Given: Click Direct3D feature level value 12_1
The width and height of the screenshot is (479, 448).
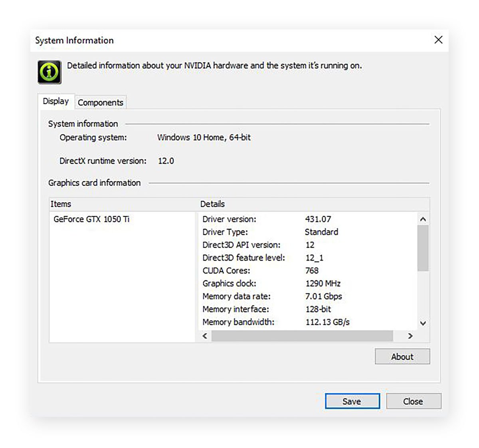Looking at the screenshot, I should [x=315, y=258].
